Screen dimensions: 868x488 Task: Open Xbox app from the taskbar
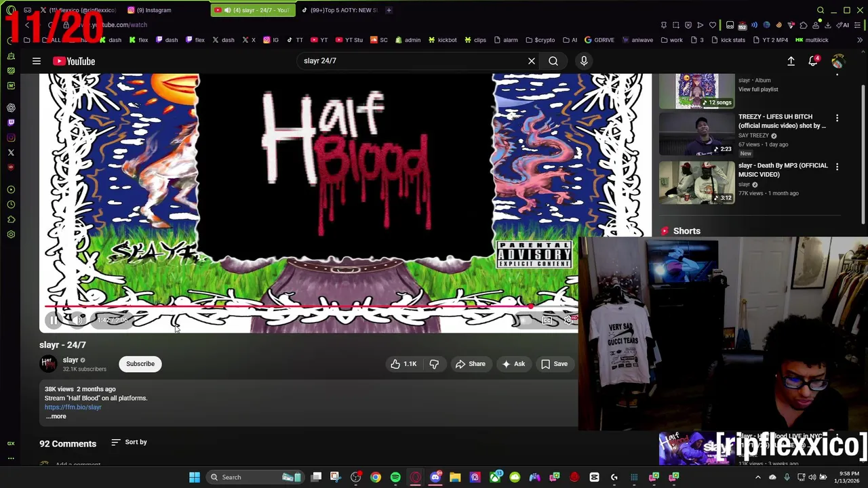495,477
